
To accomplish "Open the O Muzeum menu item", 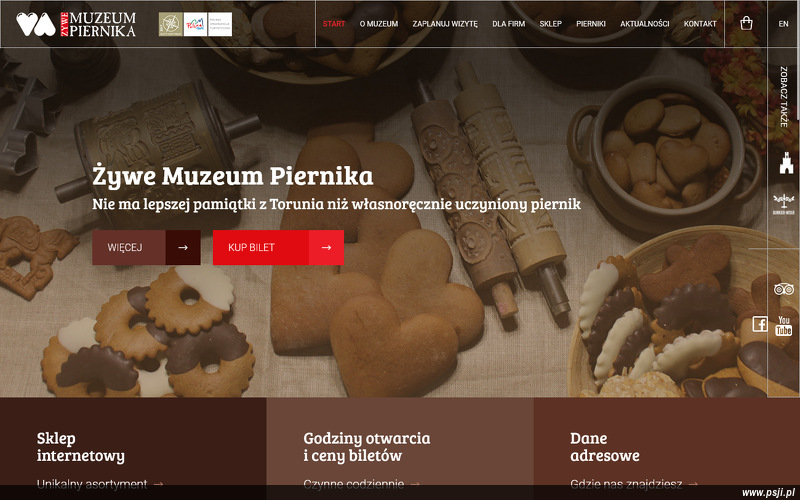I will tap(379, 23).
